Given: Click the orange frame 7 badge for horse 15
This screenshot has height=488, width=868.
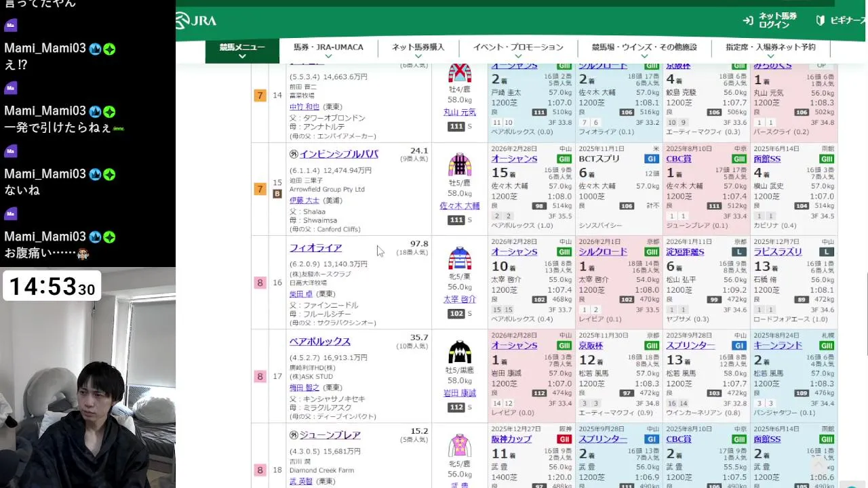Looking at the screenshot, I should pos(260,189).
